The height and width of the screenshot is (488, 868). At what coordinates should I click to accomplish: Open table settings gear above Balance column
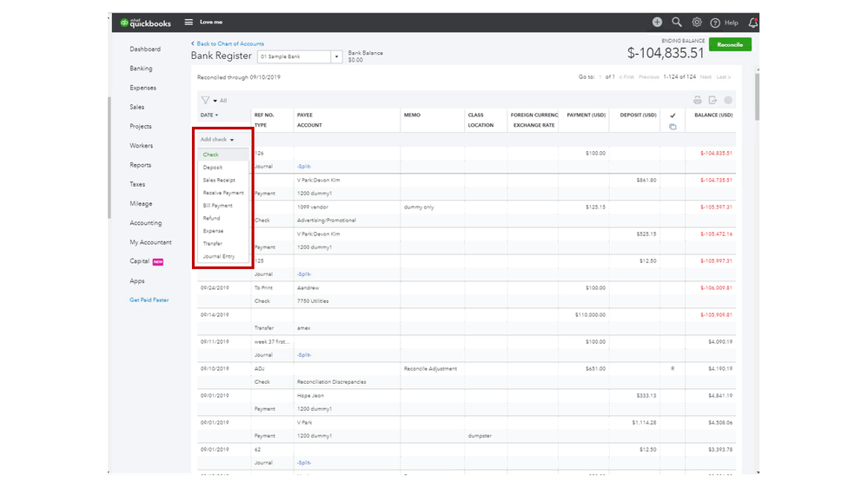728,100
